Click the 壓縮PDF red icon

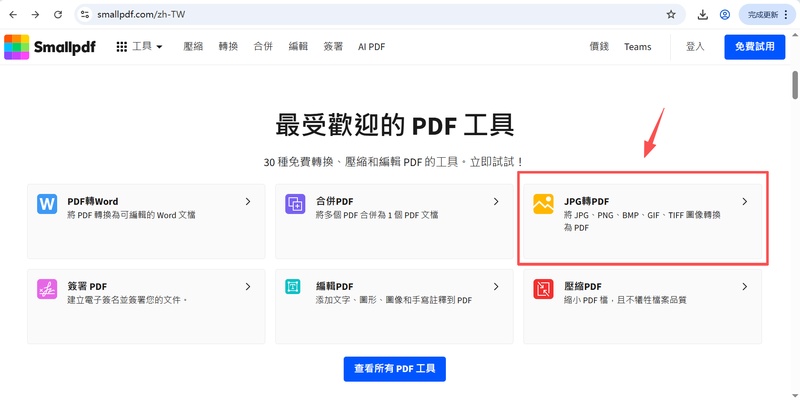click(543, 289)
